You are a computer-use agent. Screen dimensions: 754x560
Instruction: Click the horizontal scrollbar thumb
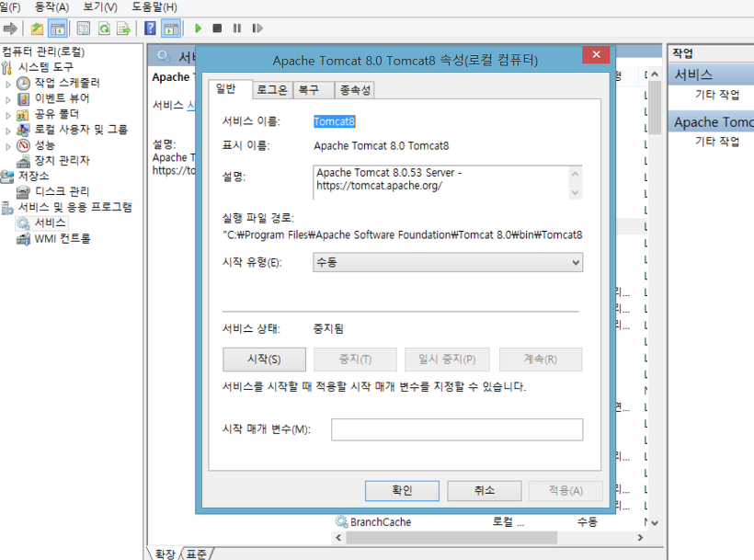(451, 537)
